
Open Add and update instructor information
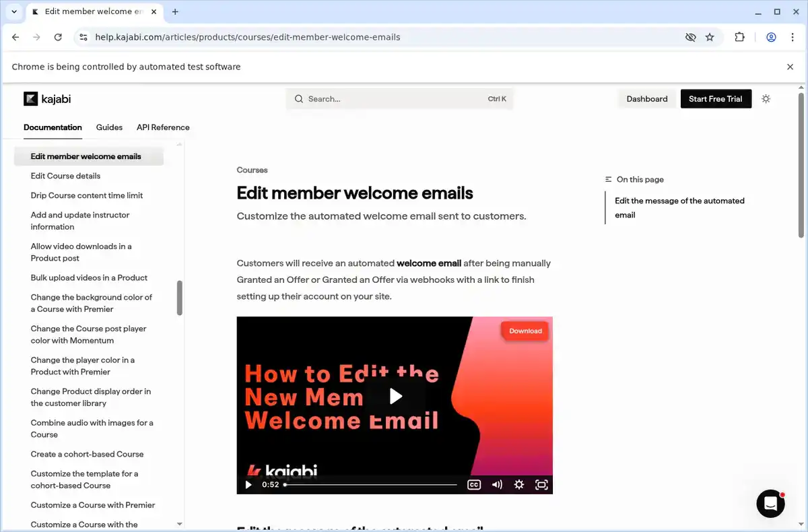80,221
